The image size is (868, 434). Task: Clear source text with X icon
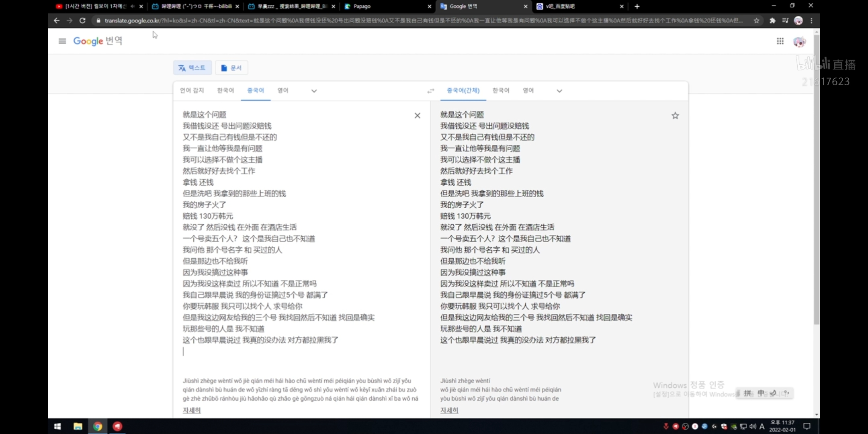(417, 116)
